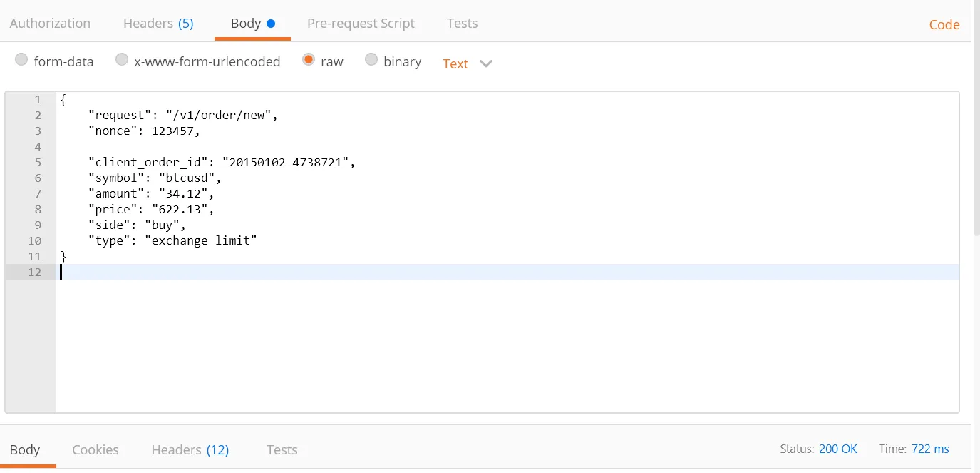This screenshot has height=473, width=980.
Task: Click the "symbol": "btcusd" line
Action: click(155, 178)
